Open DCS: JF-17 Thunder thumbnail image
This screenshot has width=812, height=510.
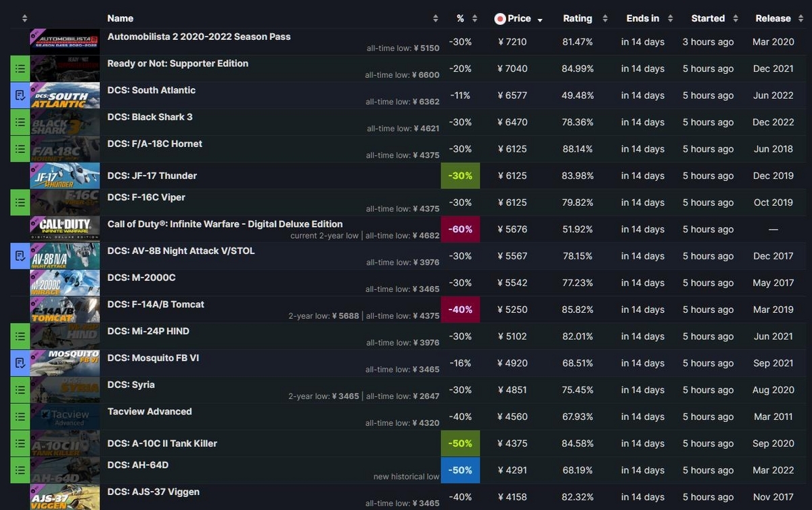(65, 175)
